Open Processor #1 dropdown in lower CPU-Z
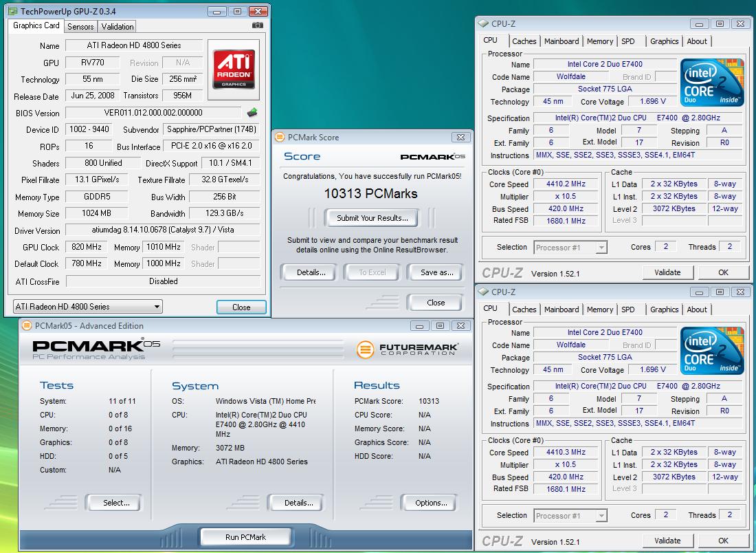This screenshot has width=756, height=553. [570, 516]
